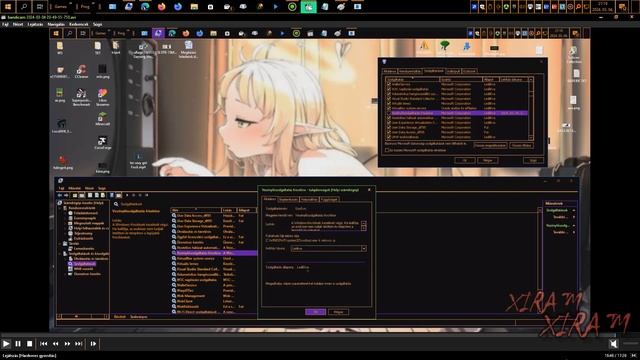The height and width of the screenshot is (360, 640).
Task: Click Pause Service icon in toolbar
Action: coord(140,196)
